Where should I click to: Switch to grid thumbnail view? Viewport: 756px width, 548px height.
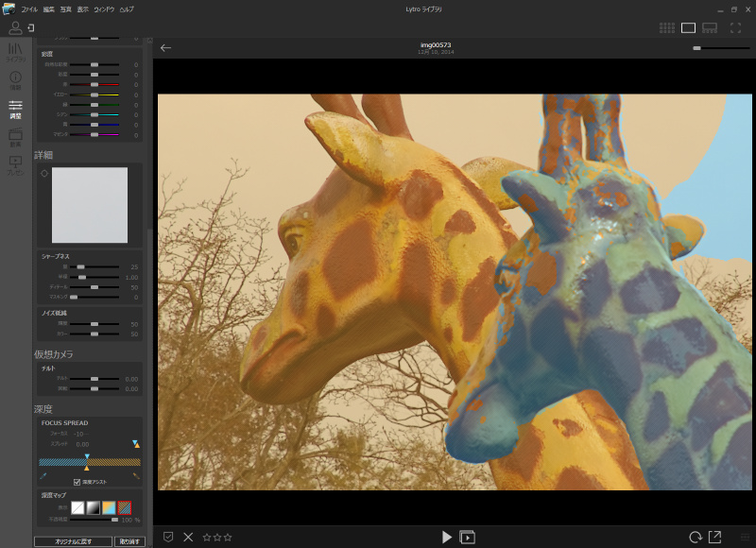[667, 28]
